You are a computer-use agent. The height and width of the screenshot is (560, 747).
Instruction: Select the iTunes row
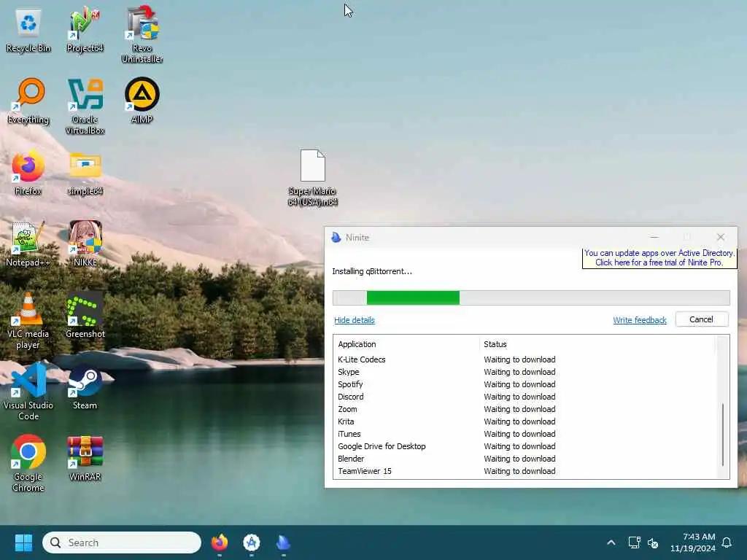[x=525, y=434]
